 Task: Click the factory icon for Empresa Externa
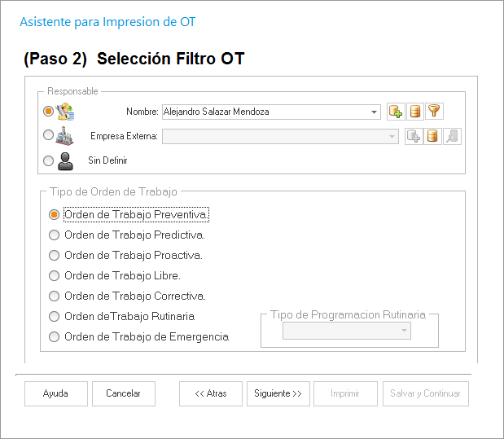[65, 136]
